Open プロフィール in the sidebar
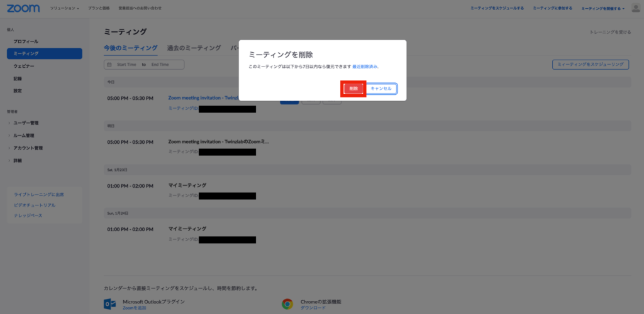The height and width of the screenshot is (314, 644). tap(26, 41)
